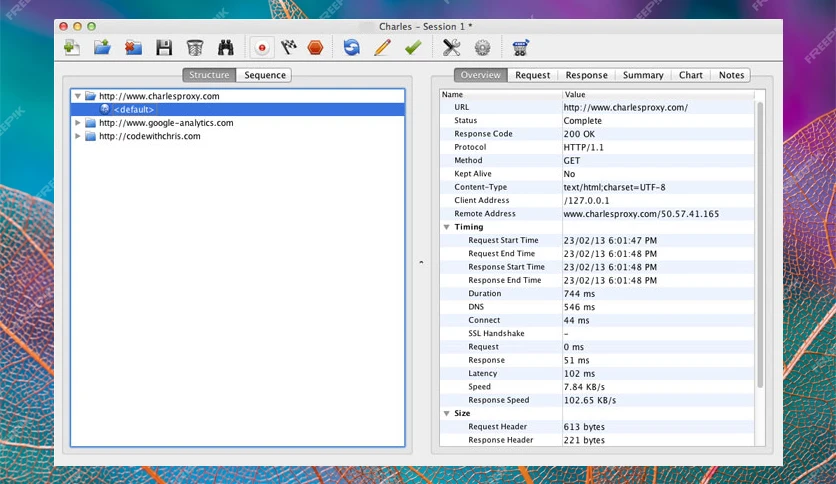Click the Latency value 102 ms
The image size is (836, 484).
[x=579, y=374]
